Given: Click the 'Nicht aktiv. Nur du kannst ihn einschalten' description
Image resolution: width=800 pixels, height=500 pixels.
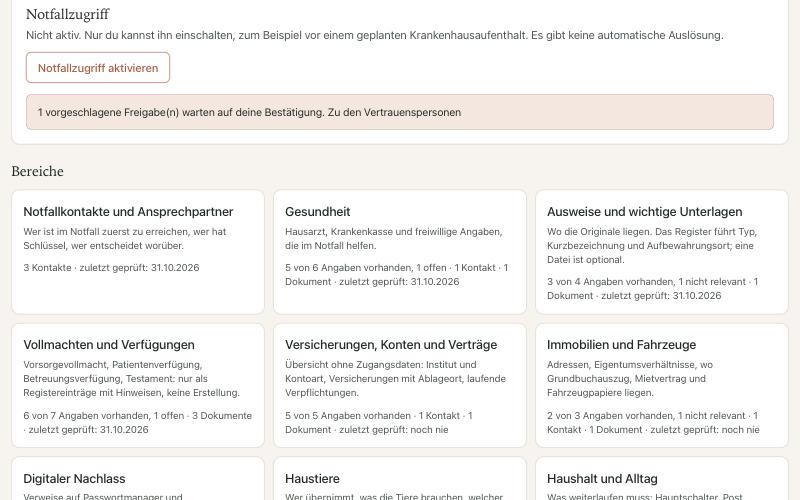Looking at the screenshot, I should coord(374,35).
